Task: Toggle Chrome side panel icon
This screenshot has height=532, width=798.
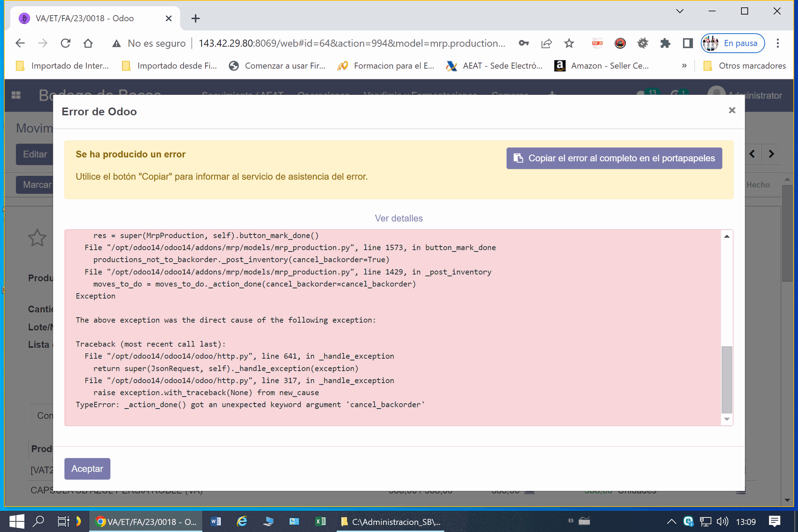Action: pyautogui.click(x=688, y=43)
